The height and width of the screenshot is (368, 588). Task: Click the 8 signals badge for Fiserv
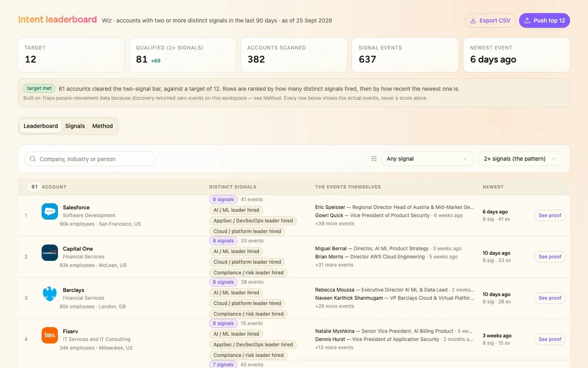223,324
